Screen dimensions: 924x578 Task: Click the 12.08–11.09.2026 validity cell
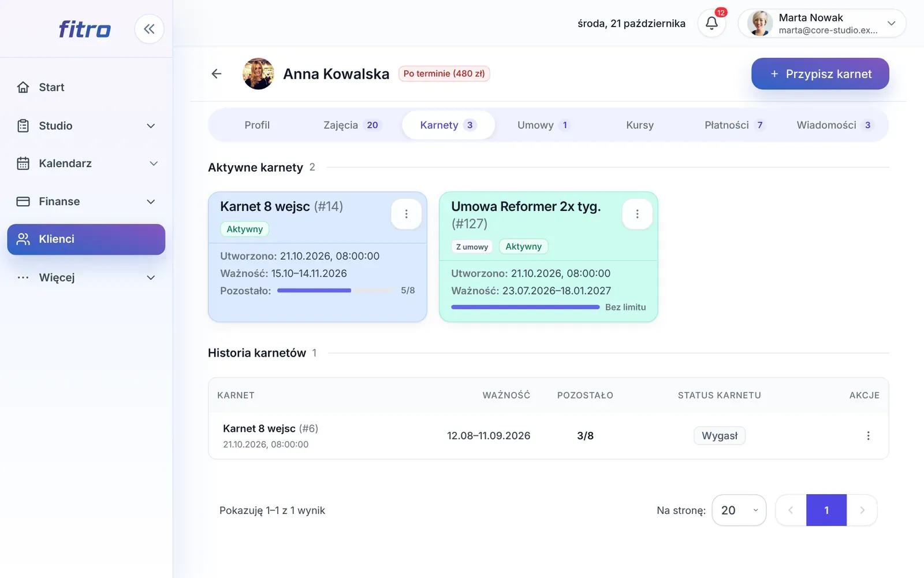coord(489,436)
